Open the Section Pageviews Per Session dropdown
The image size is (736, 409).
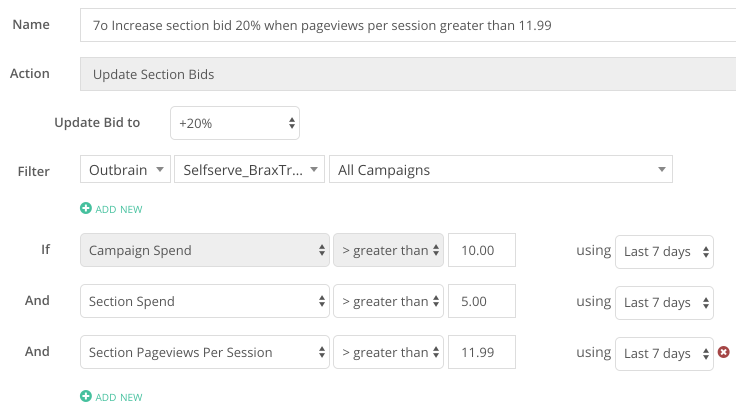click(x=205, y=352)
